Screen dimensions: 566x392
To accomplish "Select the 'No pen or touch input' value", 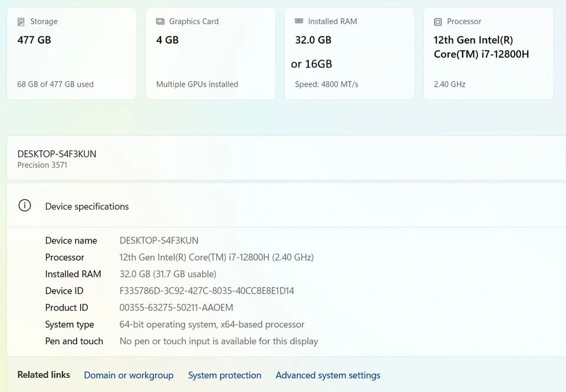I will tap(219, 341).
